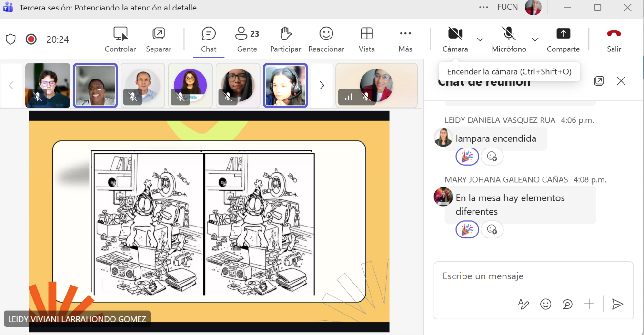644x335 pixels.
Task: Open the Gente participants list
Action: pos(247,39)
